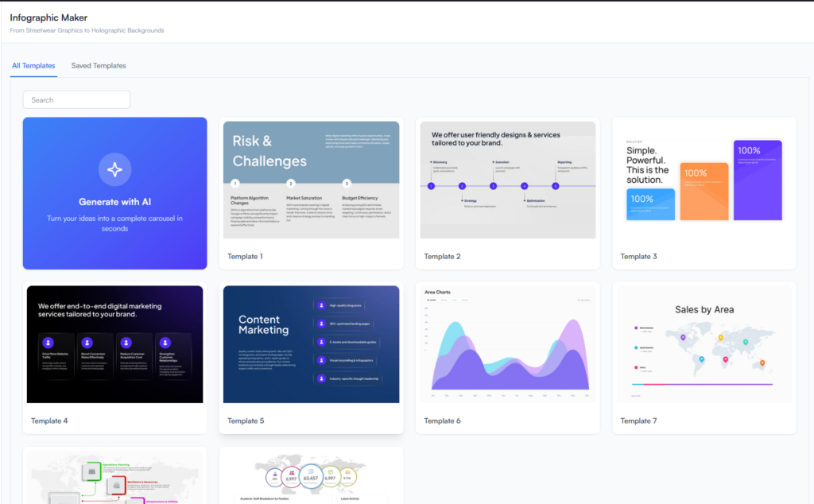Image resolution: width=814 pixels, height=504 pixels.
Task: Pick the Area Charts Template 6 card
Action: 507,343
